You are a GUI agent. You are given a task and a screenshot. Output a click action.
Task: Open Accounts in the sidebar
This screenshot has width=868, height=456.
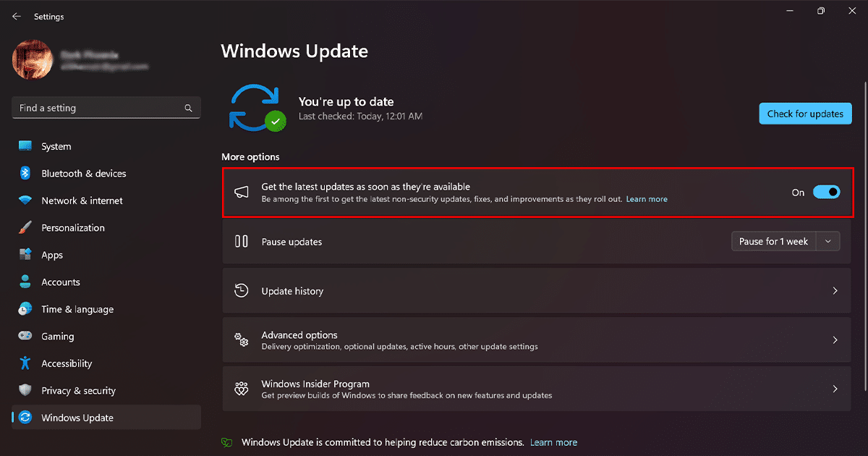click(x=61, y=282)
